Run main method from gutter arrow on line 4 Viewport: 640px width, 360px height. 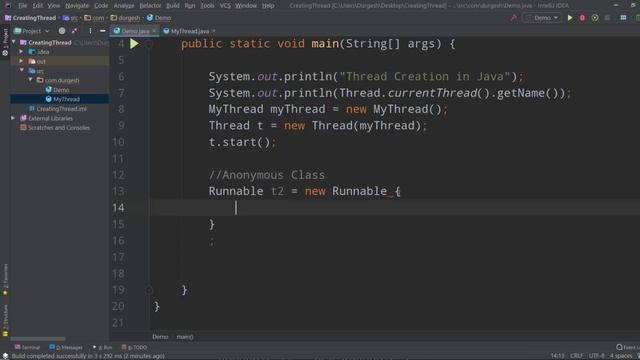[134, 44]
